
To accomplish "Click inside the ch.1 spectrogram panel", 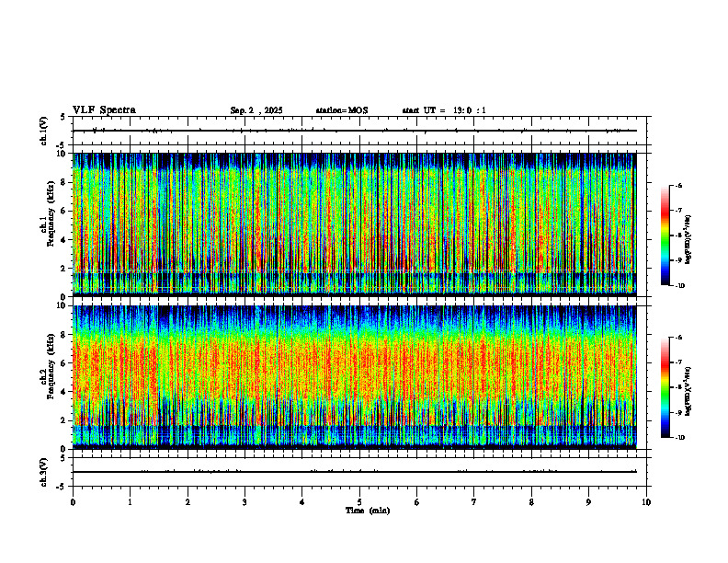I will click(355, 224).
